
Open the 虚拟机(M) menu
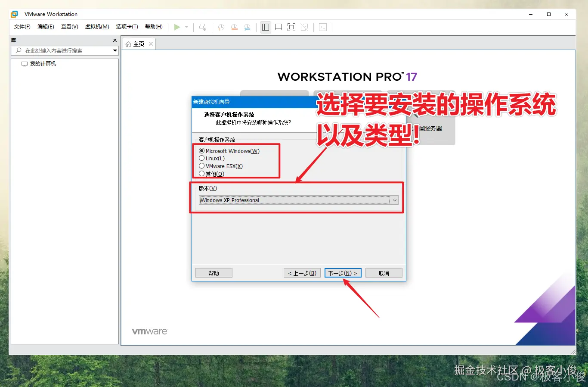[x=97, y=27]
